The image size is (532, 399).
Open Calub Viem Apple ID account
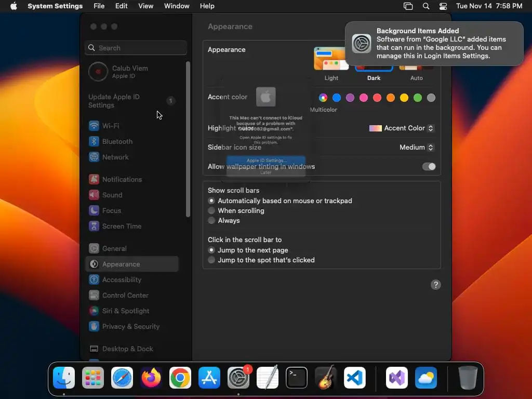tap(132, 72)
